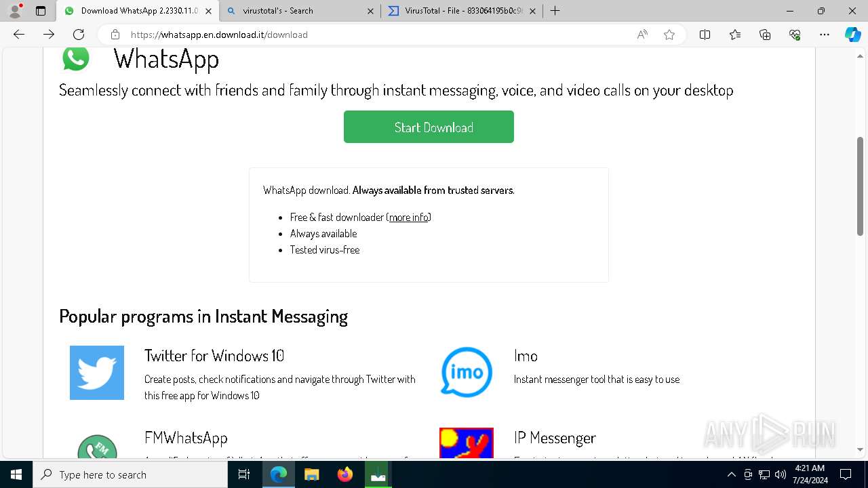The height and width of the screenshot is (488, 868).
Task: Click the Start Download button
Action: point(429,127)
